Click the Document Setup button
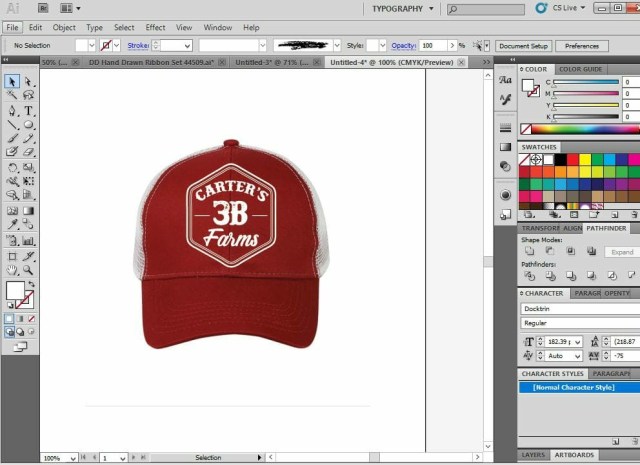The width and height of the screenshot is (640, 465). click(x=523, y=46)
